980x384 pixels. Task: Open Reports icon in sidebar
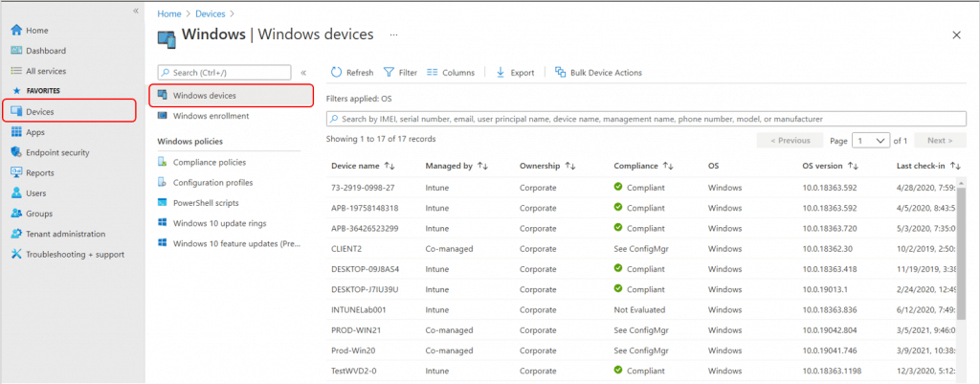16,172
